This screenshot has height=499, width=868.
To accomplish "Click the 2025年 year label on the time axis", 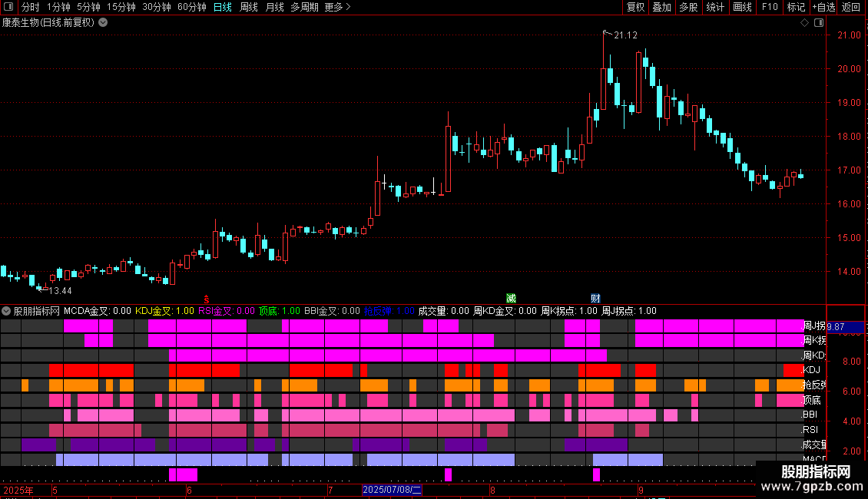I will coord(18,490).
